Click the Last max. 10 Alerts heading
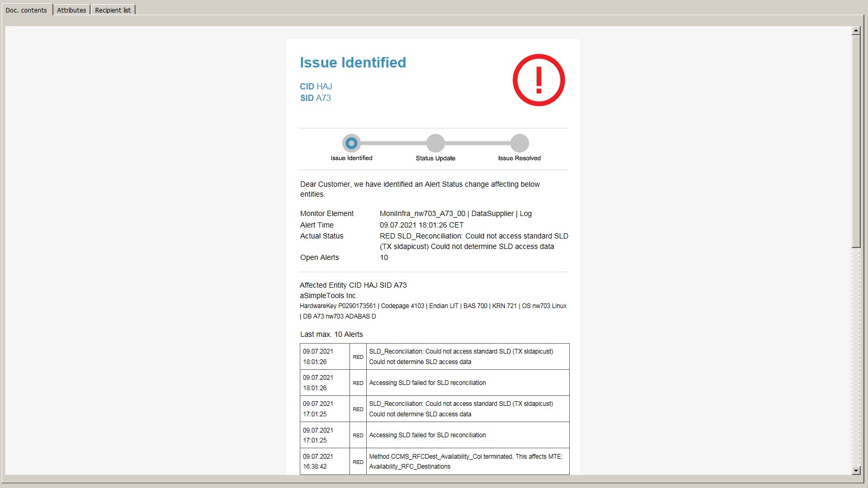This screenshot has width=868, height=488. pyautogui.click(x=332, y=334)
